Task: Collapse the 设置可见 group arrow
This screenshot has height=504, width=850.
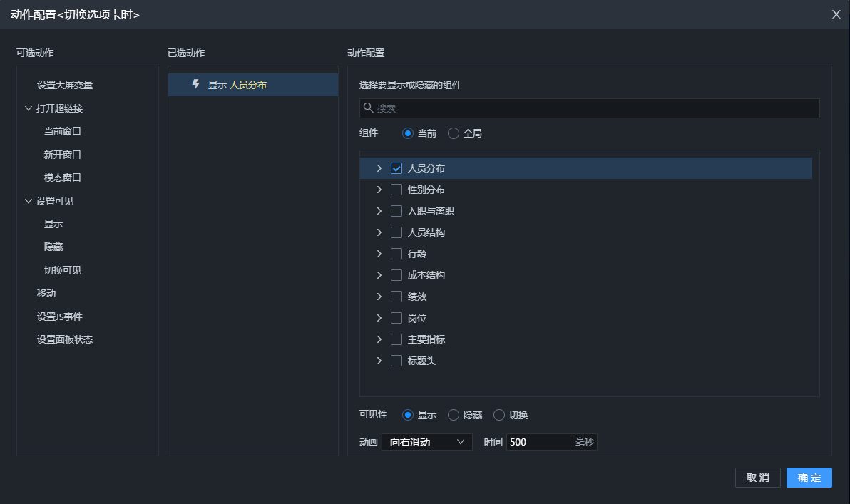Action: pyautogui.click(x=29, y=201)
